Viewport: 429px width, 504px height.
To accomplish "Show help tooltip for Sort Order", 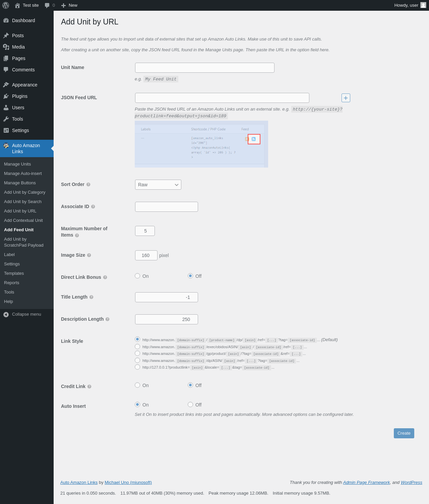I will 88,185.
